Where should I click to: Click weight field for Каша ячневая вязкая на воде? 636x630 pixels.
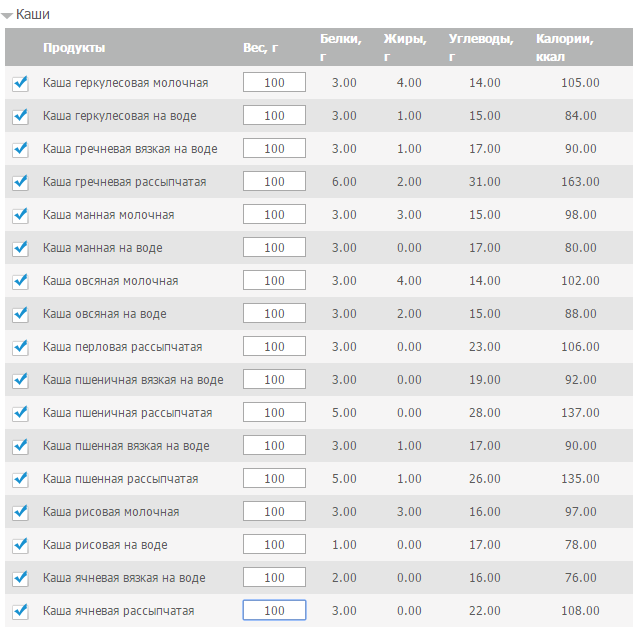274,578
